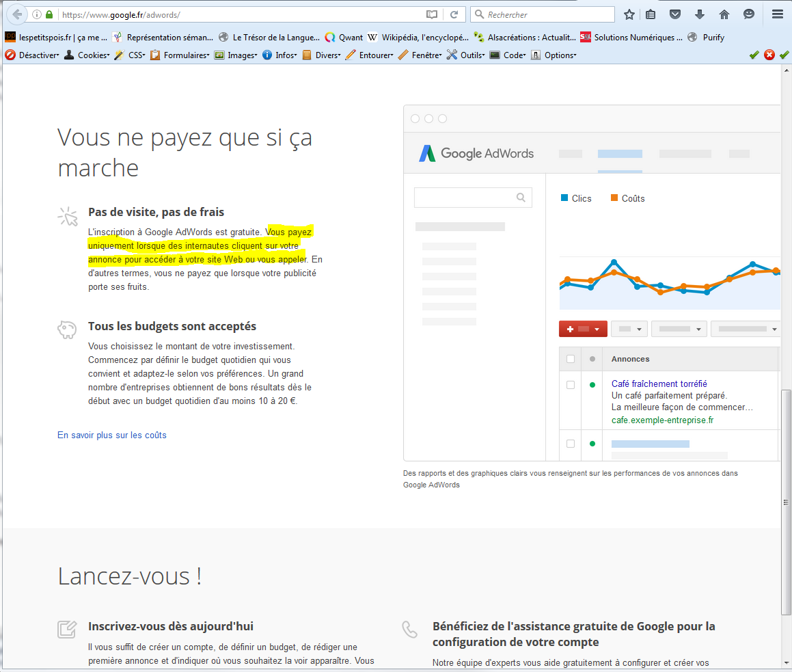
Task: Open the Outils menu
Action: click(x=465, y=55)
